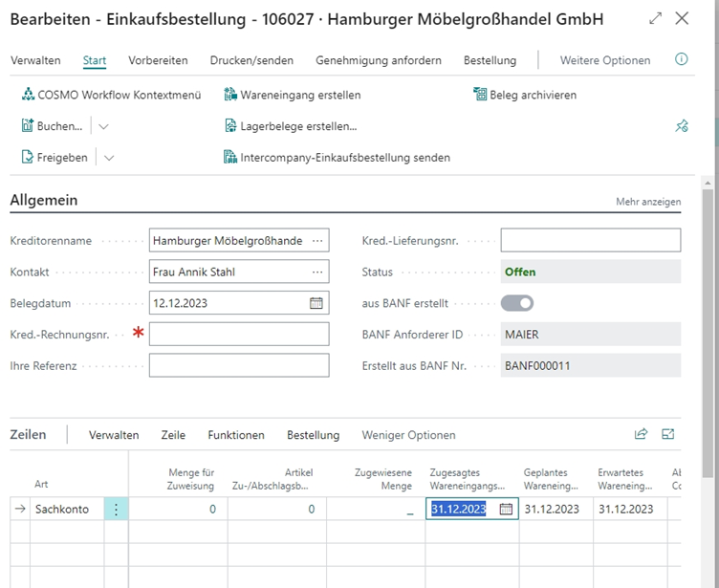Pin the action bar with pin icon
Viewport: 719px width, 588px height.
tap(682, 126)
